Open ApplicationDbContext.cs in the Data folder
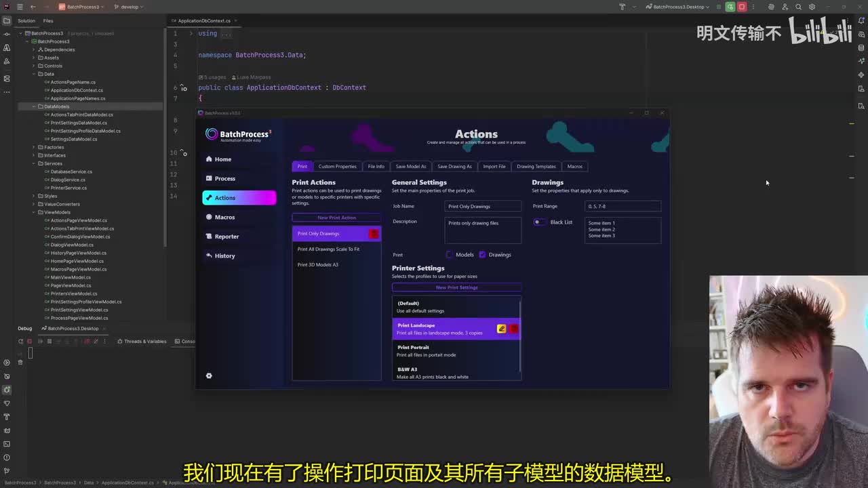This screenshot has height=488, width=868. [x=77, y=90]
